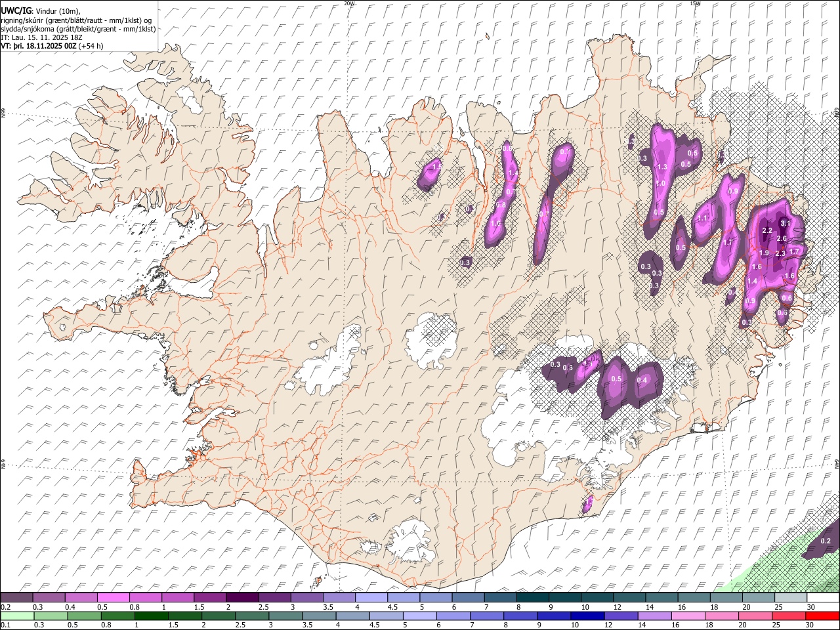The width and height of the screenshot is (840, 630).
Task: Pick the light pink 16 swatch, lower legend row
Action: pos(687,616)
